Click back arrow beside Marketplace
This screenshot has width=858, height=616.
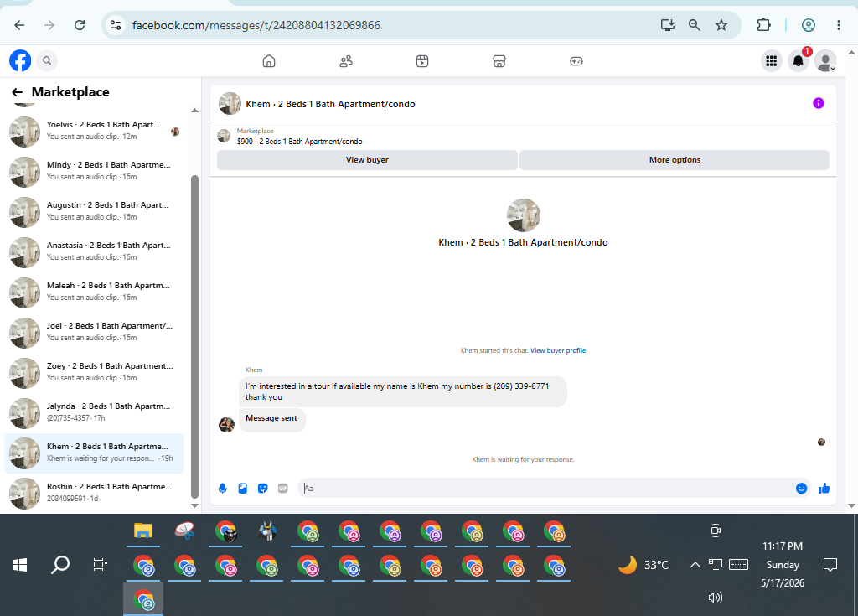click(18, 92)
